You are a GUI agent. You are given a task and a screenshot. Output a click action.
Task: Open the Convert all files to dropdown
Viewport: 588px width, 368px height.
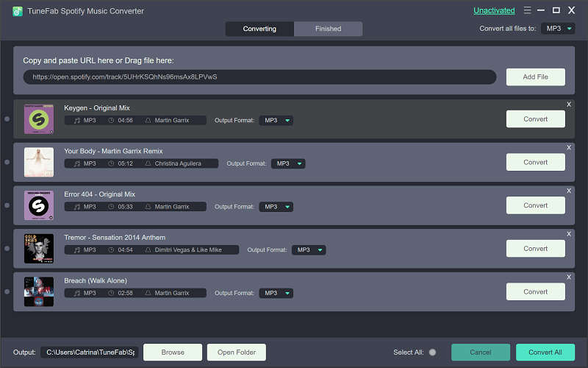coord(558,29)
